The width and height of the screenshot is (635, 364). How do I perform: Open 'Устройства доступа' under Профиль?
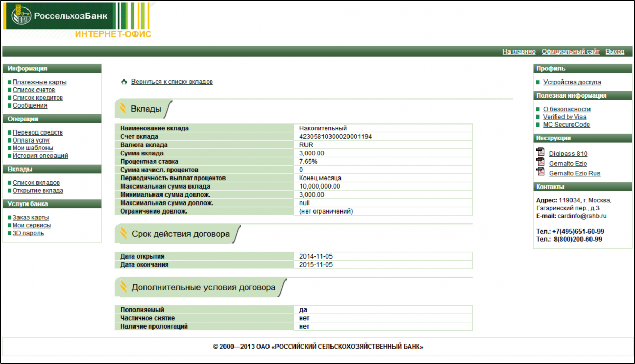tap(572, 82)
